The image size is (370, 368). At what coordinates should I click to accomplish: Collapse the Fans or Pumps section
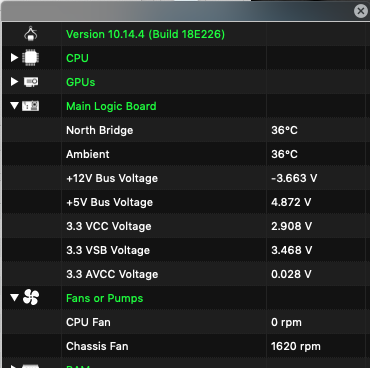(x=14, y=297)
